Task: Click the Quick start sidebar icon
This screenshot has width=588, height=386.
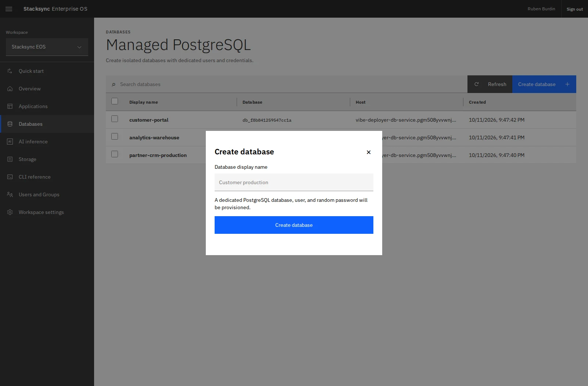Action: click(10, 71)
